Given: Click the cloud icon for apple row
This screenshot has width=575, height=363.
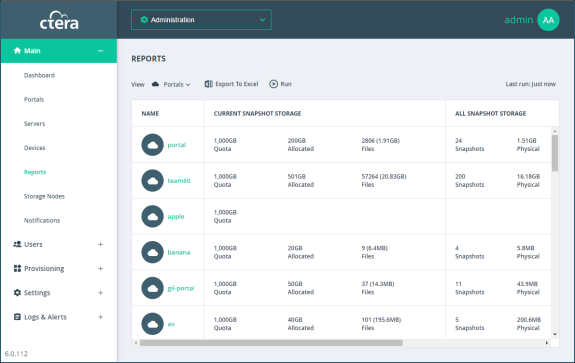Looking at the screenshot, I should coord(153,216).
